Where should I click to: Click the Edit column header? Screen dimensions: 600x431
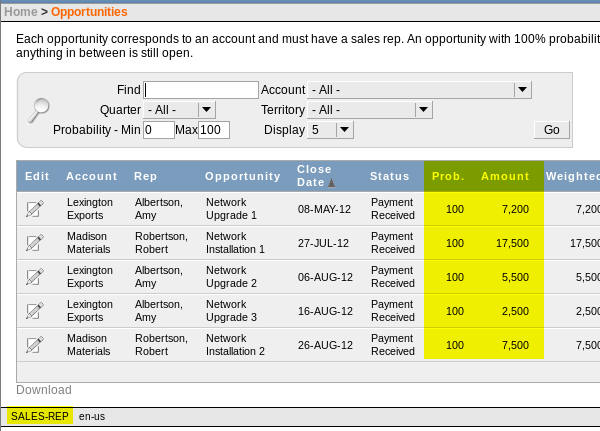(x=37, y=176)
